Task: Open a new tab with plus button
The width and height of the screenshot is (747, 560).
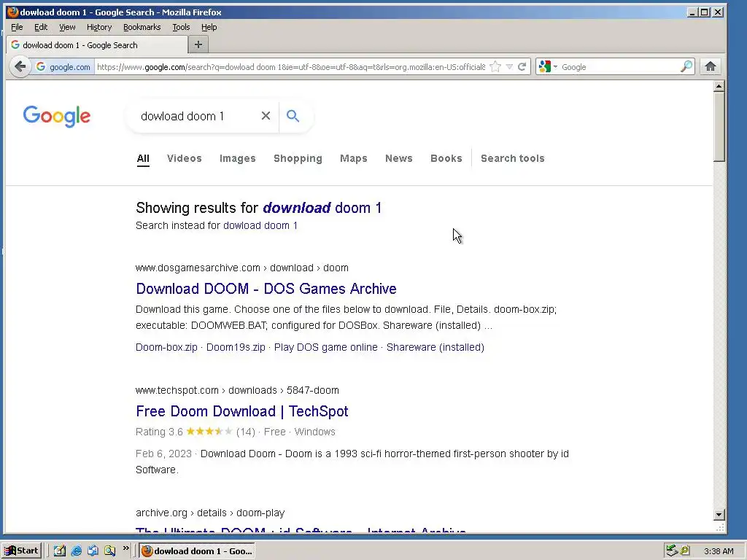Action: click(198, 44)
